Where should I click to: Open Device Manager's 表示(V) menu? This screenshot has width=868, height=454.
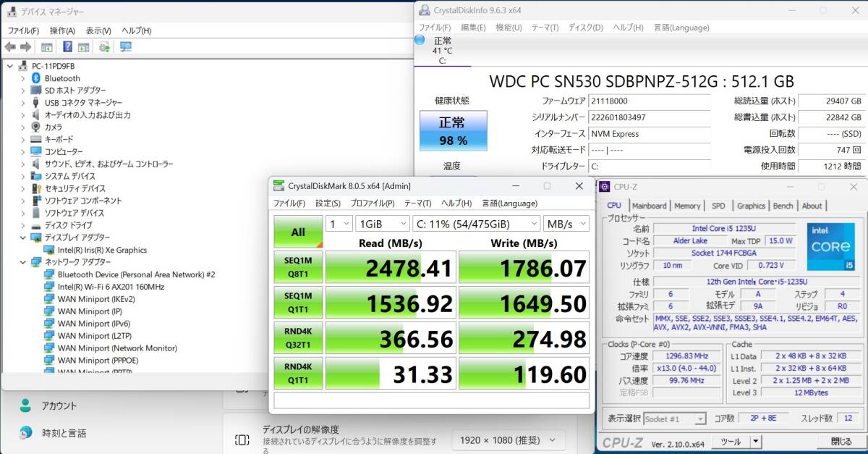(x=98, y=30)
